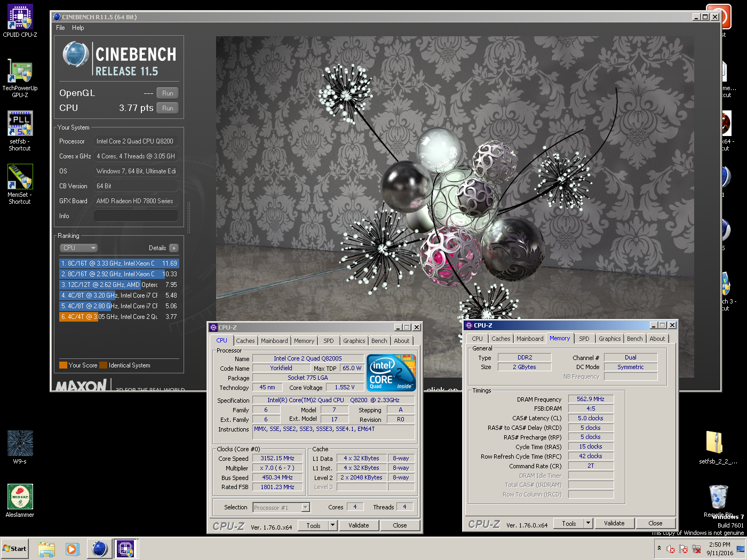747x560 pixels.
Task: Switch to Graphics tab in right CPU-Z window
Action: point(610,339)
